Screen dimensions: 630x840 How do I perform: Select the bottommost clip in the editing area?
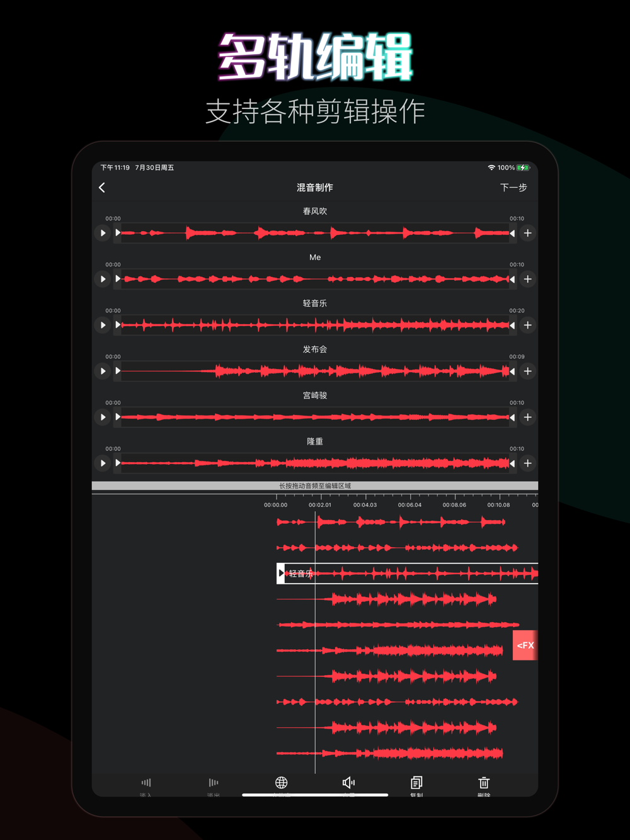pos(389,753)
